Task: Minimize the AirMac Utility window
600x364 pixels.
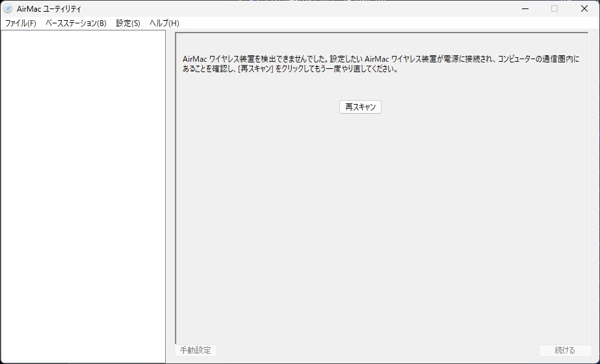Action: point(525,8)
